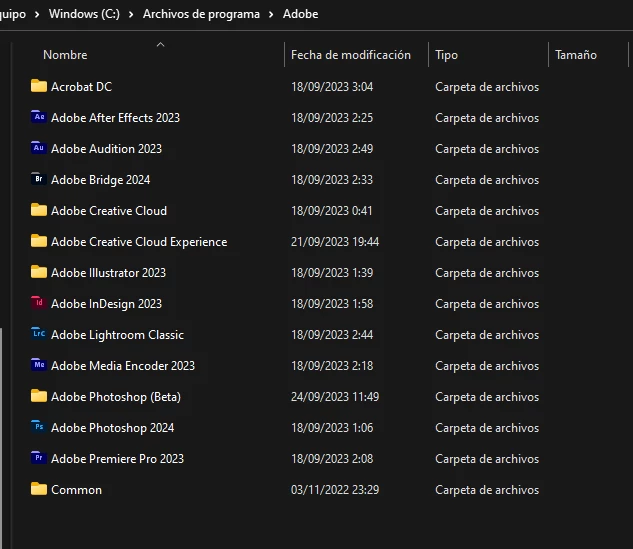Click the InDesign Id folder icon
Image resolution: width=633 pixels, height=549 pixels.
[39, 303]
